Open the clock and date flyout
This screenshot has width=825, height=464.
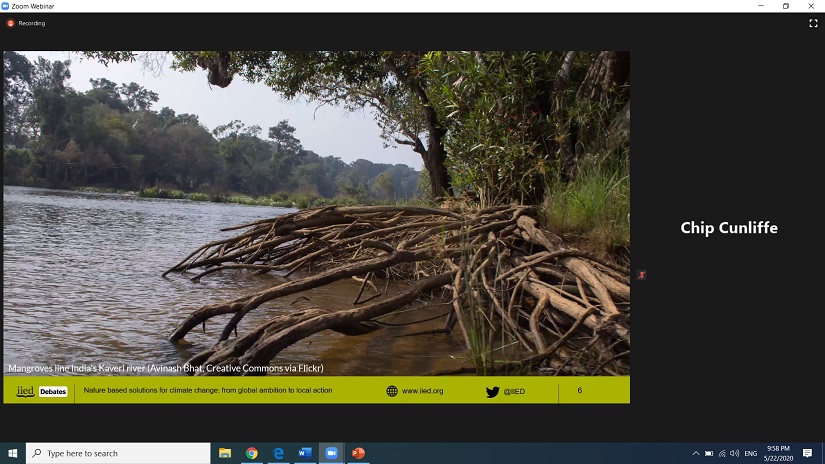(x=779, y=453)
